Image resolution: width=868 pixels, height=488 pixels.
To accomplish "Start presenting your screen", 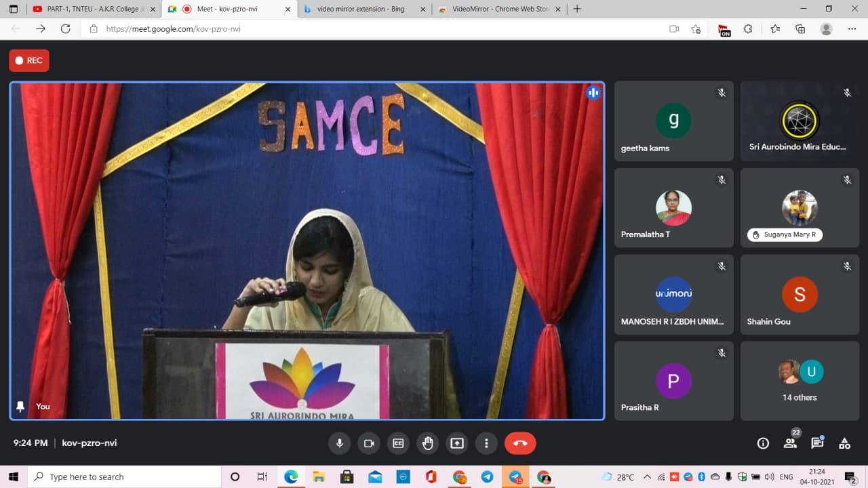I will (457, 443).
